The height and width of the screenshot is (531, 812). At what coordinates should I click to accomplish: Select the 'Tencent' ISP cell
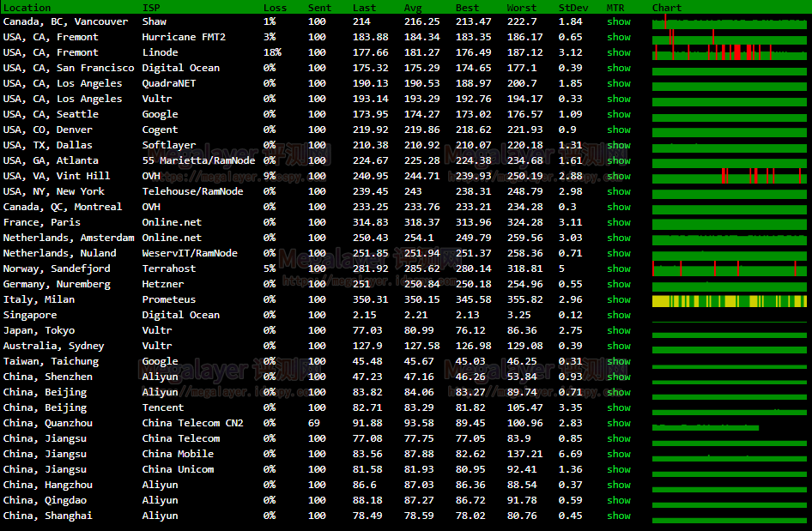coord(163,407)
